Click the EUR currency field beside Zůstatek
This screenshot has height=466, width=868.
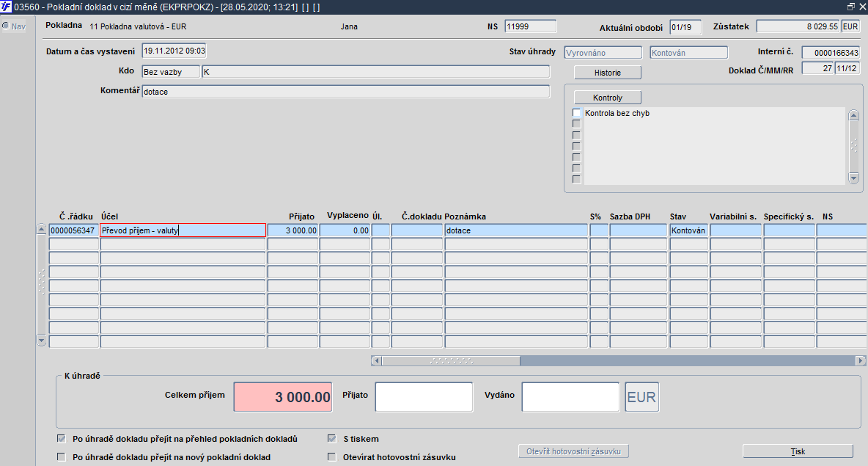(x=850, y=26)
